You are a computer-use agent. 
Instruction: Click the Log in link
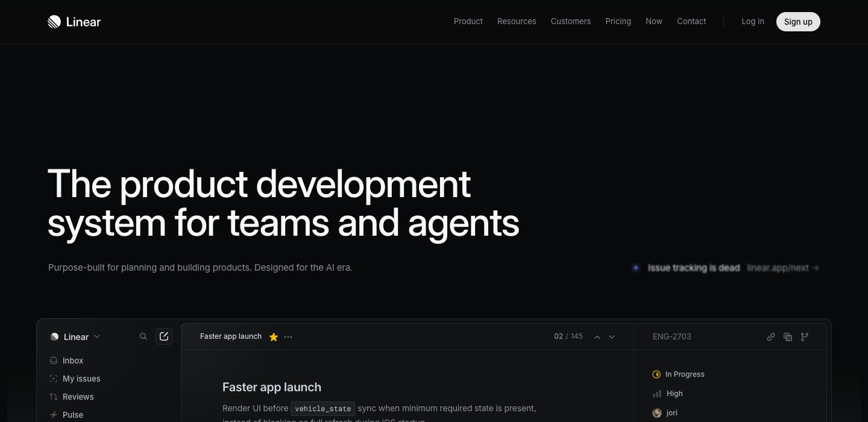tap(753, 21)
